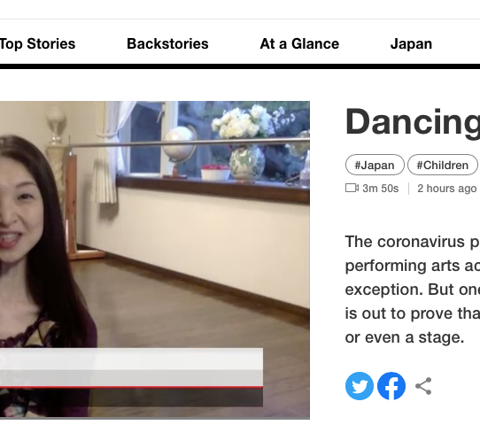Select the At a Glance tab
The image size is (480, 448).
pos(299,43)
